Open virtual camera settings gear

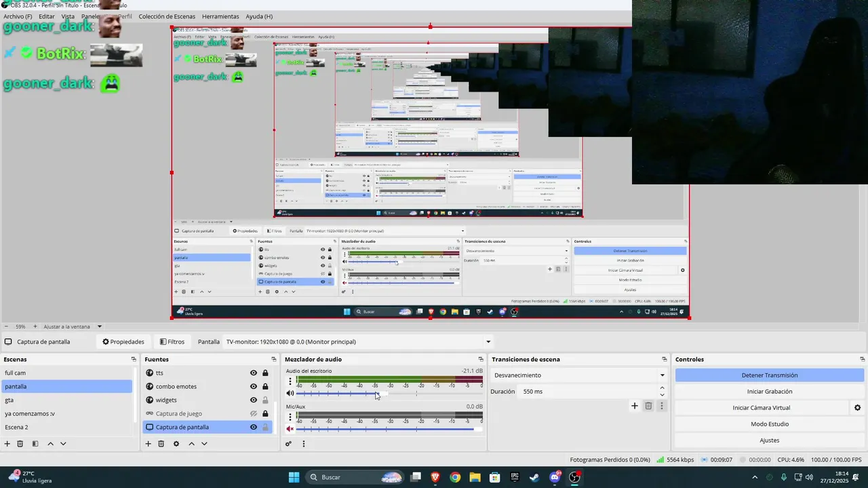pyautogui.click(x=857, y=408)
